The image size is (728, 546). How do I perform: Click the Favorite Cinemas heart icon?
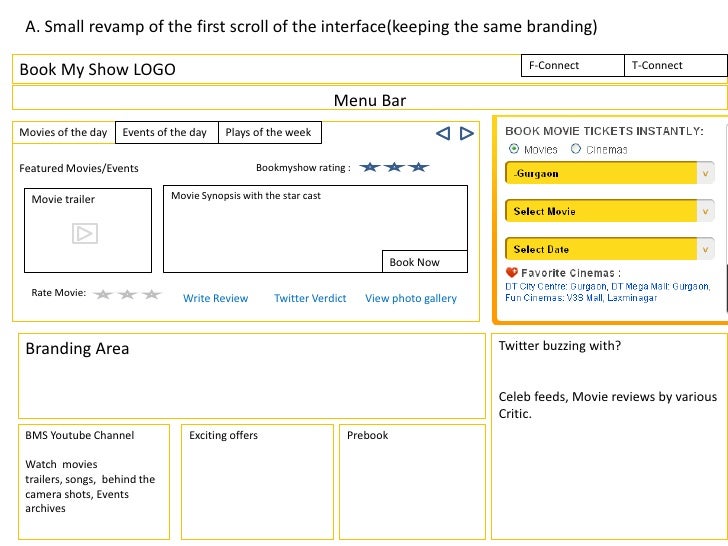512,273
